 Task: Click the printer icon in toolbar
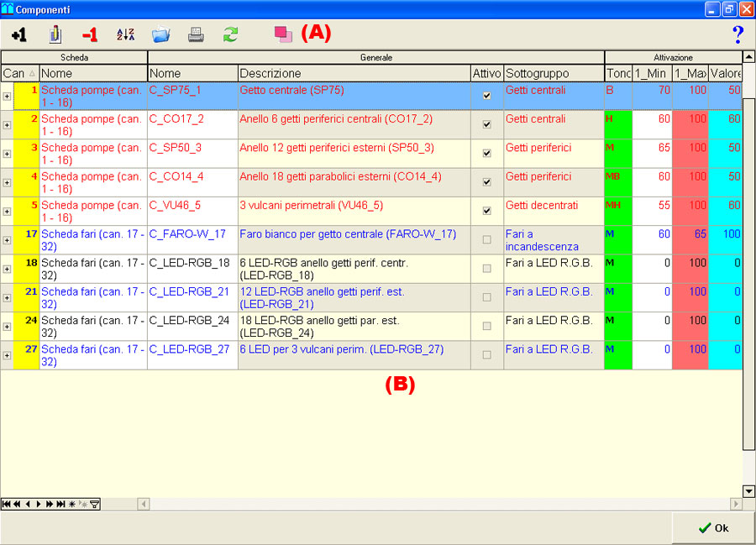pyautogui.click(x=196, y=34)
